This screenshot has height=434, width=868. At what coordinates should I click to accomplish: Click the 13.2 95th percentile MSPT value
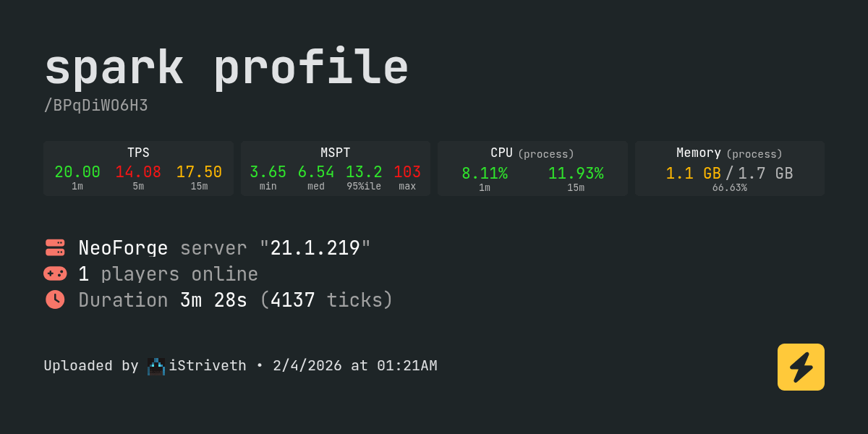tap(364, 172)
